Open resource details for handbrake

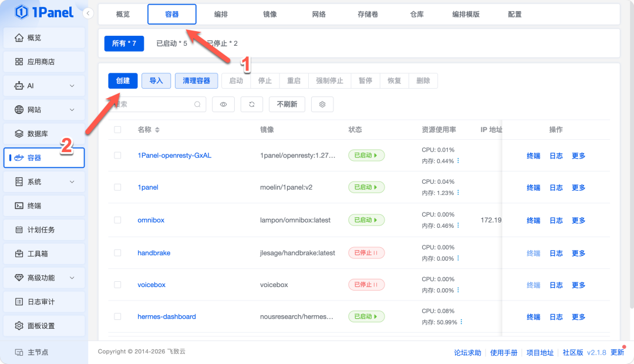[x=458, y=258]
